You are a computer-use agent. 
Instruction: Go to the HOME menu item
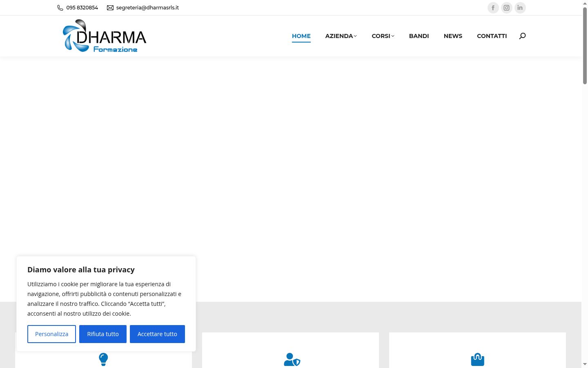(301, 36)
